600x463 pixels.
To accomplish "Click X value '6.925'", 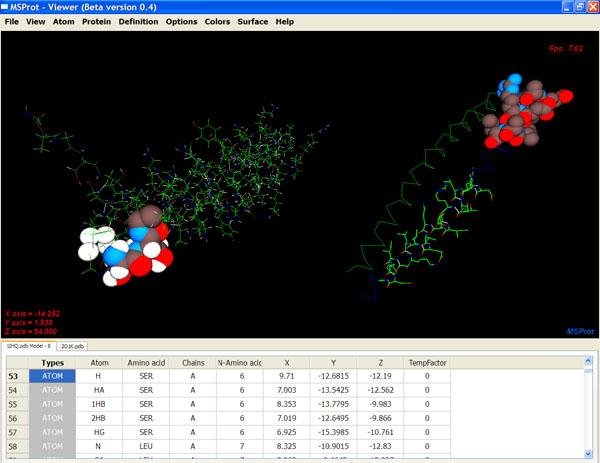I will tap(287, 432).
